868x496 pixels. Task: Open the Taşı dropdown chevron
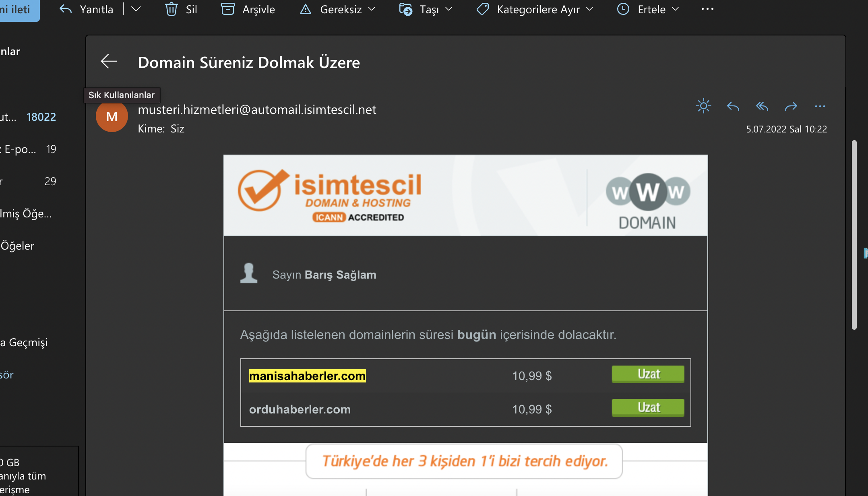click(x=449, y=9)
